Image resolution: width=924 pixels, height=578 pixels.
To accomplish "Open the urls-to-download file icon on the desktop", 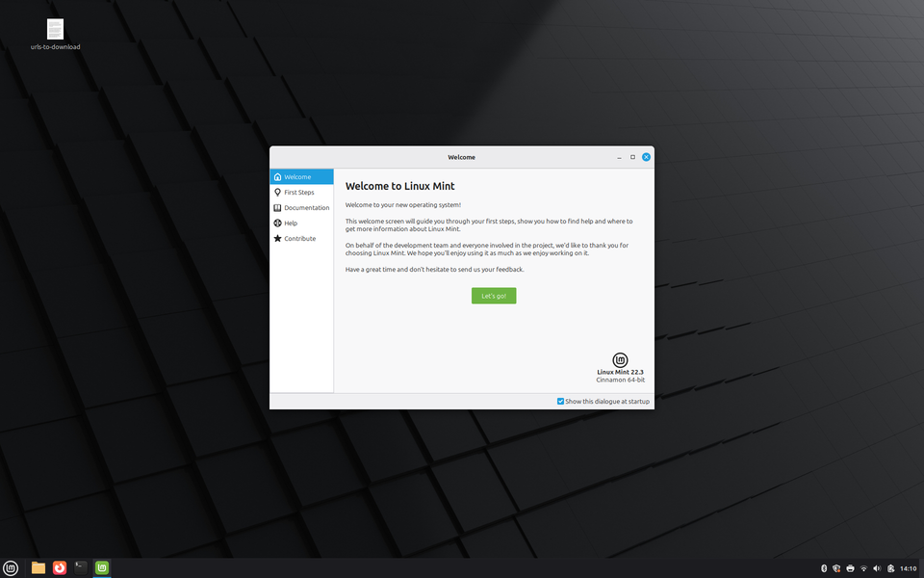I will coord(55,30).
